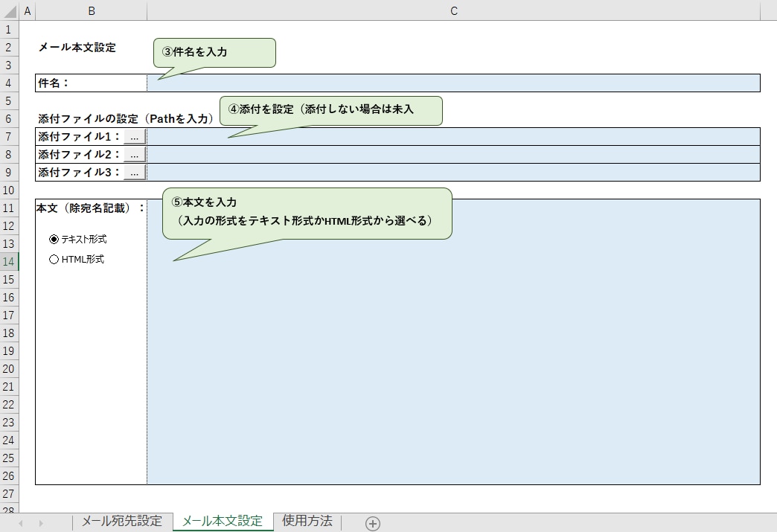
Task: Select the HTML形式 radio button
Action: pyautogui.click(x=54, y=259)
